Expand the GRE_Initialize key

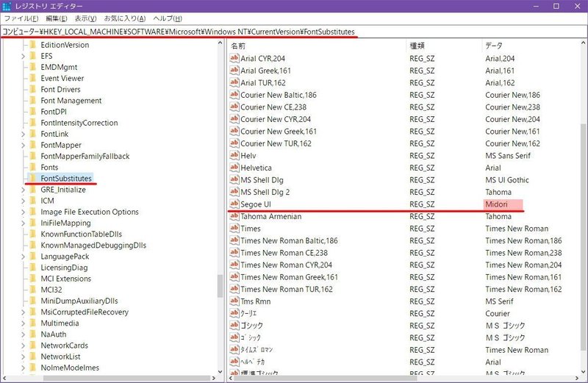point(23,190)
